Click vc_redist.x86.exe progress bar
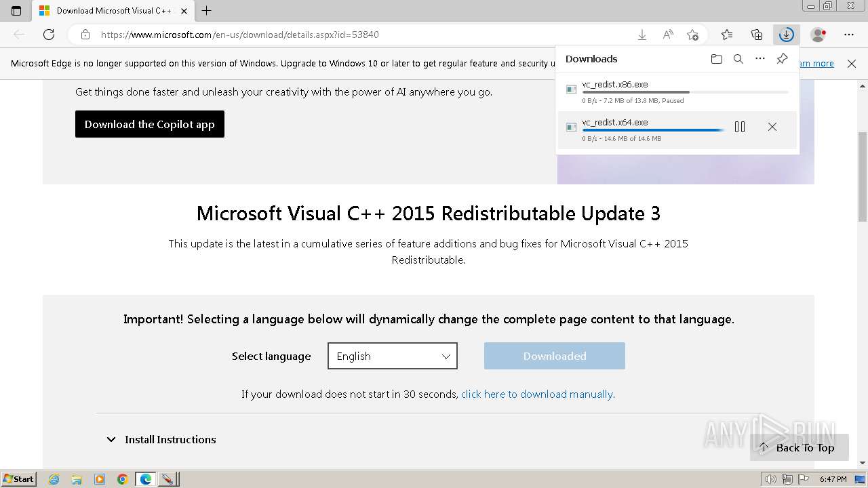The image size is (868, 488). 685,92
